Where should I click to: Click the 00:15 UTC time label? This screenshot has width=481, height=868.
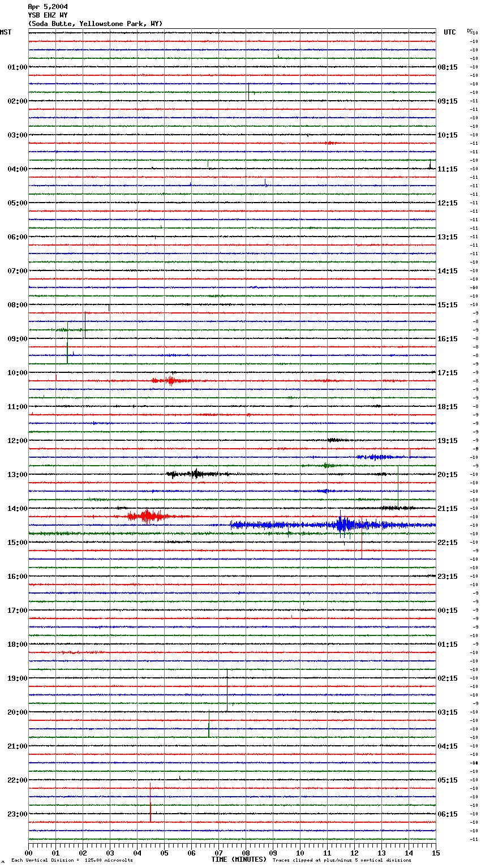pos(448,611)
